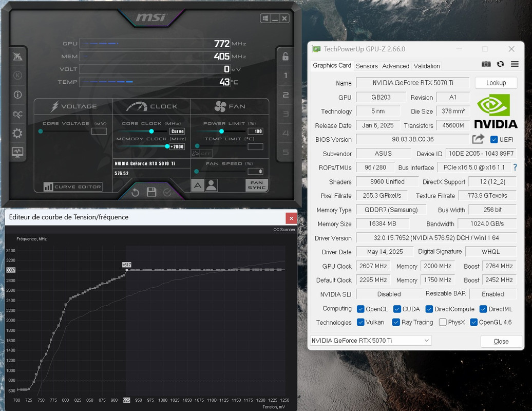
Task: Open MSI Kombustor from Afterburner sidebar
Action: [17, 57]
